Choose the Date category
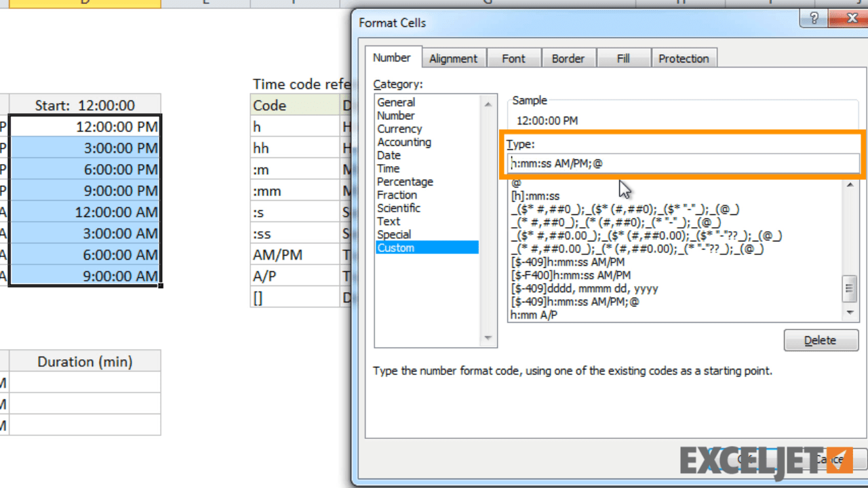Viewport: 868px width, 488px height. [389, 155]
